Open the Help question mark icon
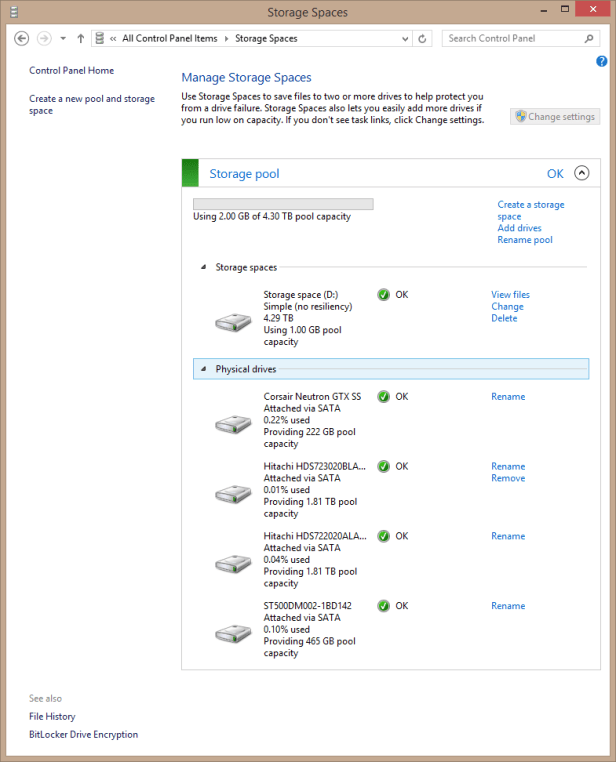This screenshot has height=762, width=616. click(600, 62)
